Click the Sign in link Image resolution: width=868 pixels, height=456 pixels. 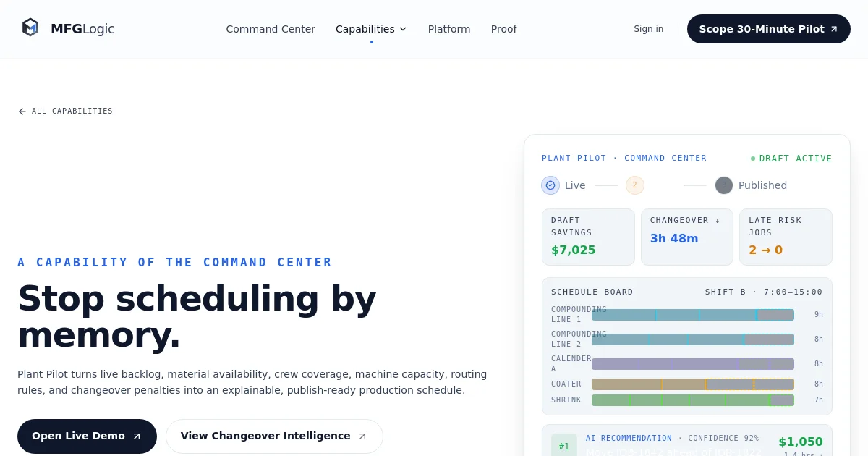[x=649, y=29]
